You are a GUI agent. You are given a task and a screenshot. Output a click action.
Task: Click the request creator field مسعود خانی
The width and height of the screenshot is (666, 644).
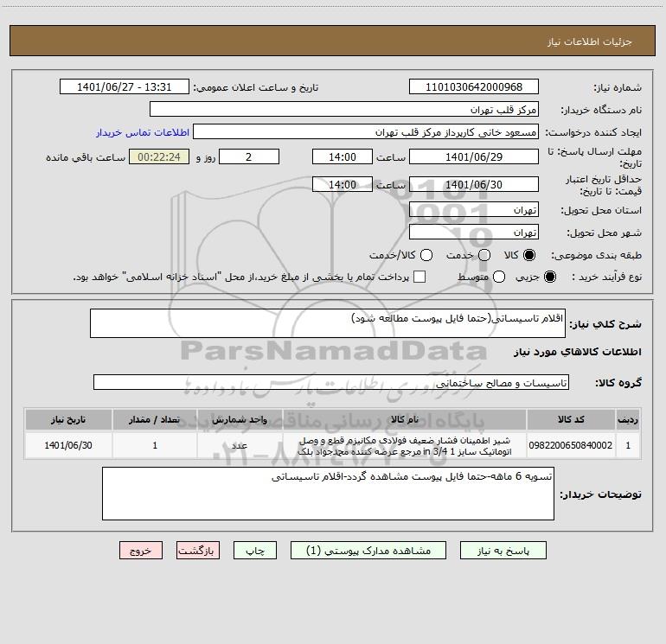click(366, 131)
